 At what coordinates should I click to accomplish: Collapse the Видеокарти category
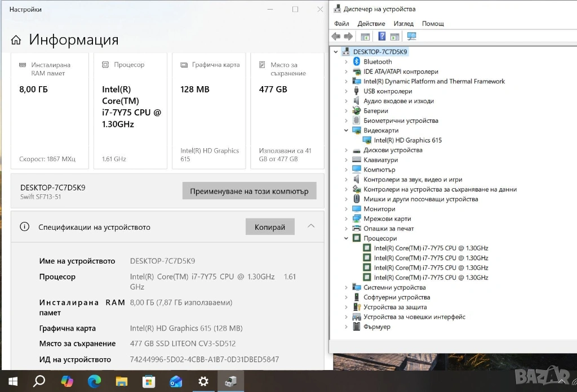(346, 131)
